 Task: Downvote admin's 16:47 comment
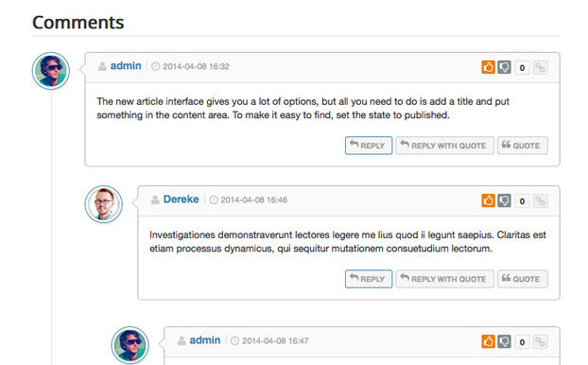coord(504,341)
